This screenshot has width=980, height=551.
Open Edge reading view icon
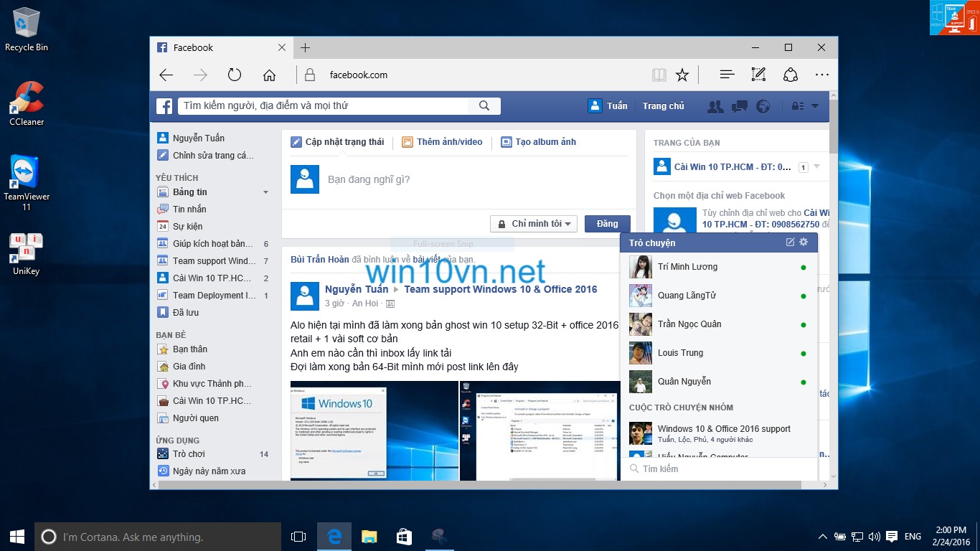click(659, 75)
